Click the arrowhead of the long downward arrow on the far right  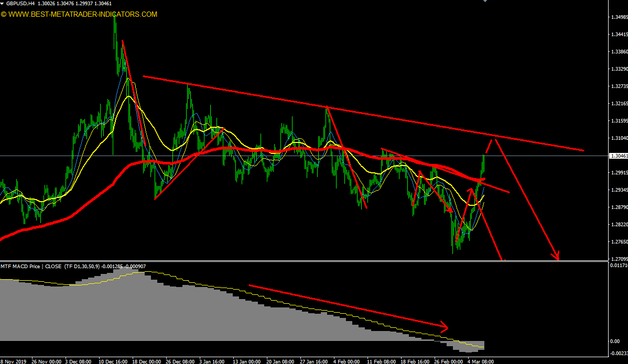pyautogui.click(x=557, y=256)
